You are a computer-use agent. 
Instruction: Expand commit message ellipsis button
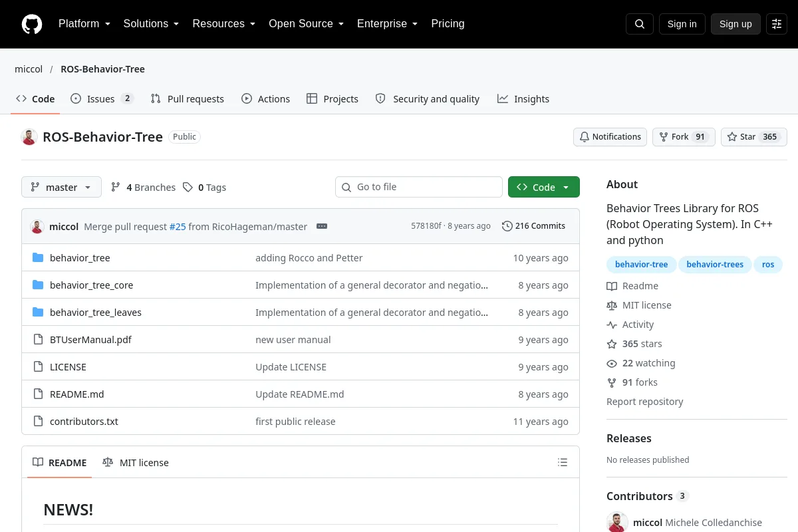click(x=322, y=226)
